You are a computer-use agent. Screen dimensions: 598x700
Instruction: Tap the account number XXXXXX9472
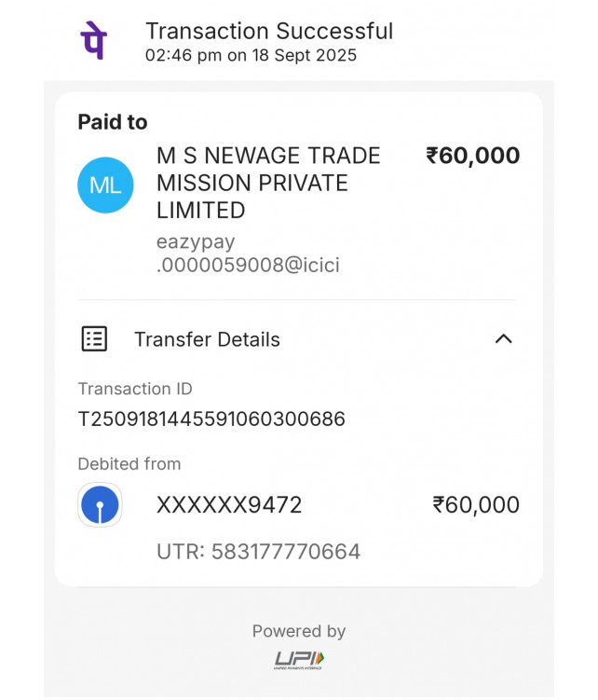click(229, 505)
